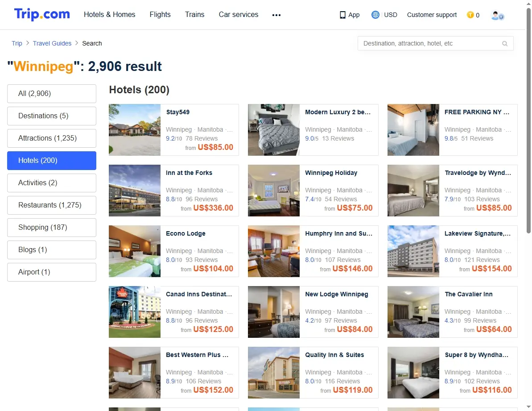Open Customer support link
Screen dimensions: 532x411
(432, 15)
